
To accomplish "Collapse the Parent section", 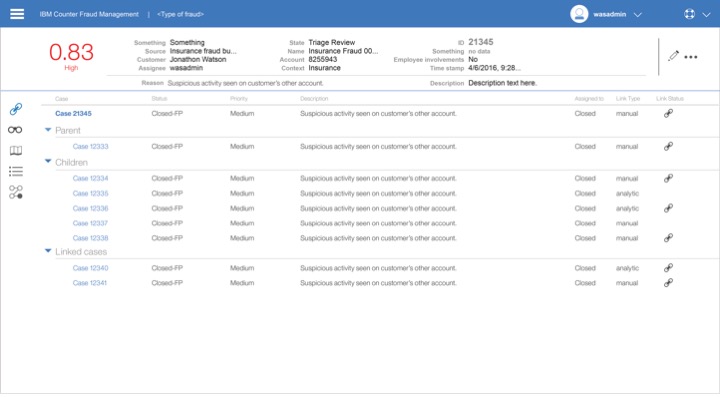I will click(x=48, y=130).
